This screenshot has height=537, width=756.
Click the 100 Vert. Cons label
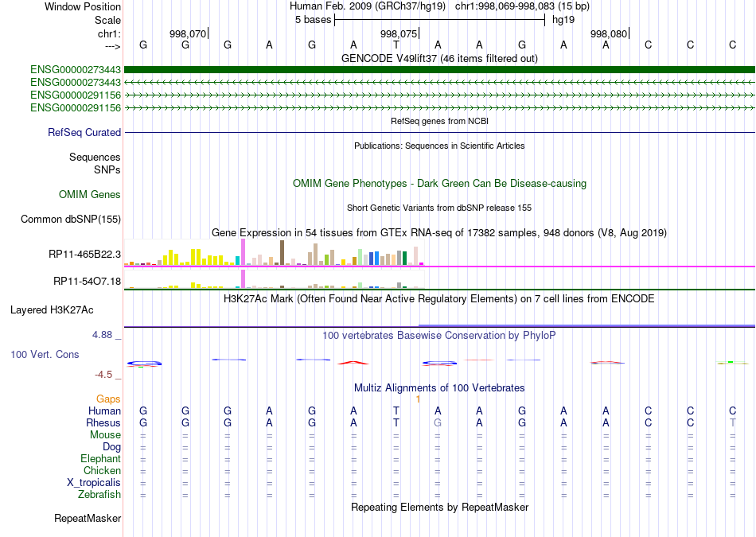click(45, 354)
